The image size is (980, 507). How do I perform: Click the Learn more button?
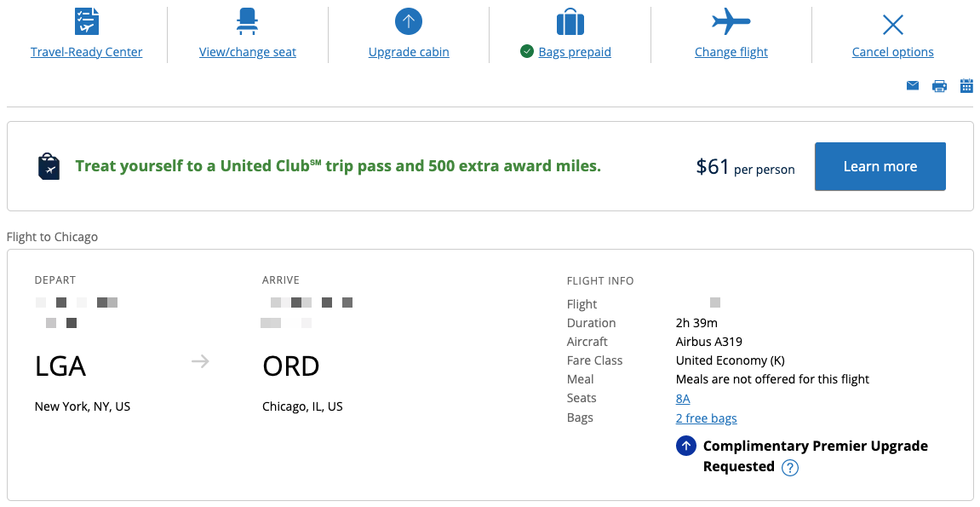pos(880,166)
